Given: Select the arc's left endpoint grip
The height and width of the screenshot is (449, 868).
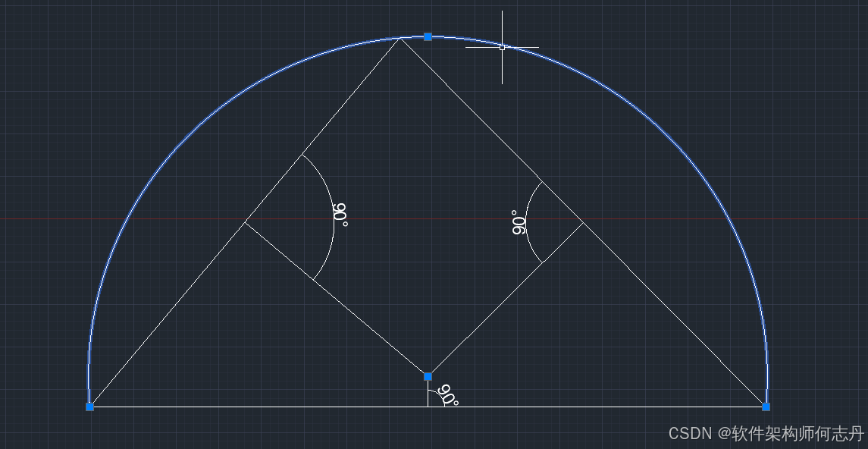Looking at the screenshot, I should coord(89,407).
